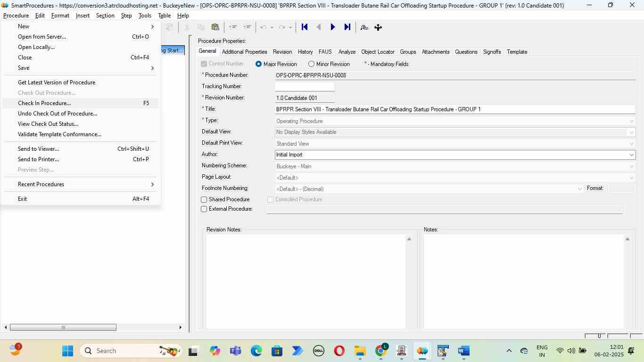Screen dimensions: 644x362
Task: Click inside the Revision Notes text area
Action: pos(306,281)
